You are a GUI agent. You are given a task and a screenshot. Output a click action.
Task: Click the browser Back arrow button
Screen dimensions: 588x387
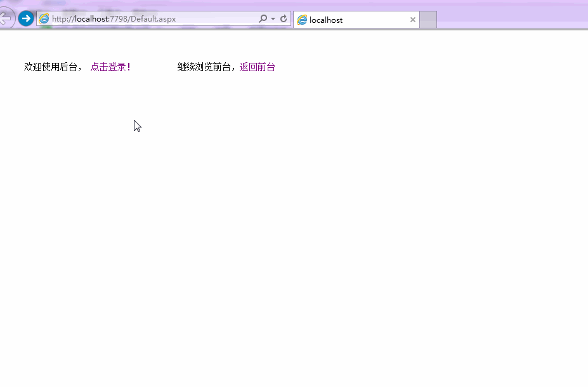pyautogui.click(x=6, y=18)
